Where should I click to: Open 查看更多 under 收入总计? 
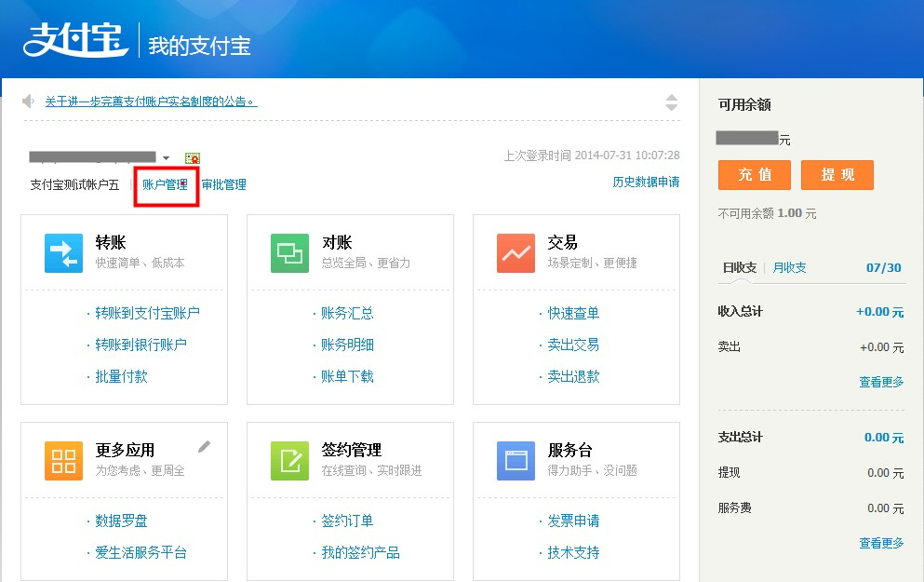point(881,382)
